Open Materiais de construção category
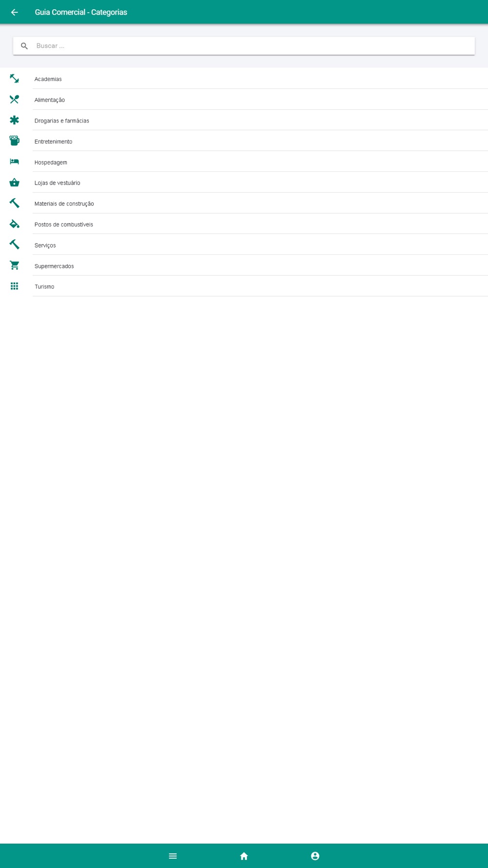The image size is (488, 868). 244,203
